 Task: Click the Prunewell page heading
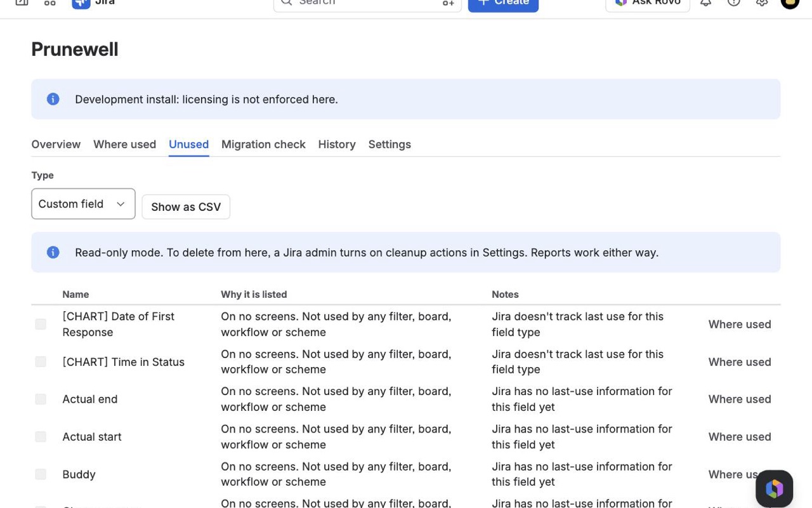click(x=75, y=50)
